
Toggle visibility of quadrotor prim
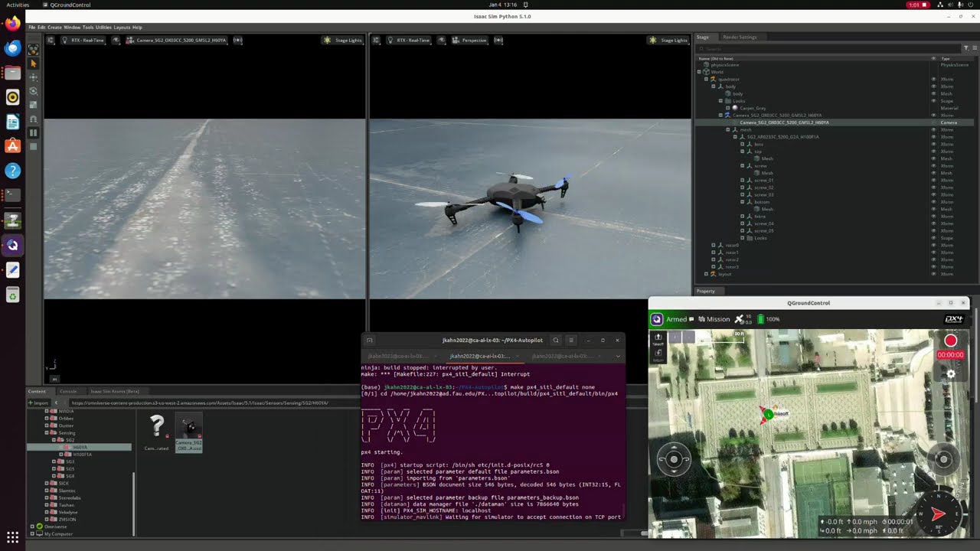933,79
